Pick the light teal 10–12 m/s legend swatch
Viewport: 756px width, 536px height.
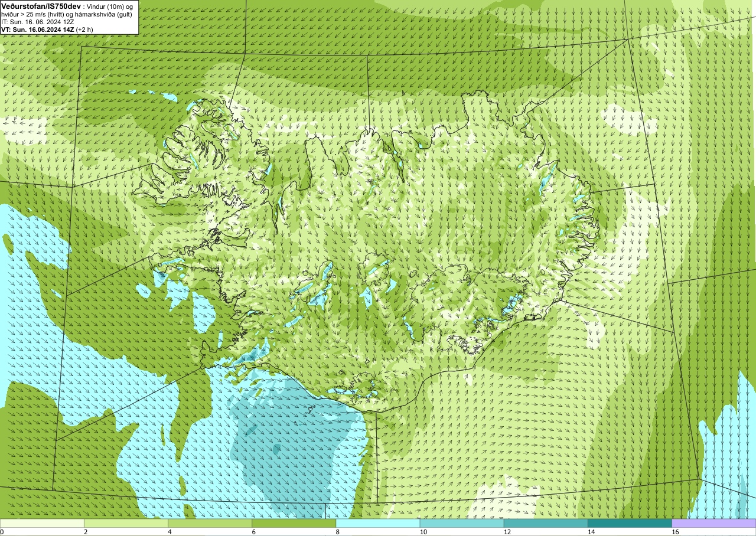[x=462, y=523]
